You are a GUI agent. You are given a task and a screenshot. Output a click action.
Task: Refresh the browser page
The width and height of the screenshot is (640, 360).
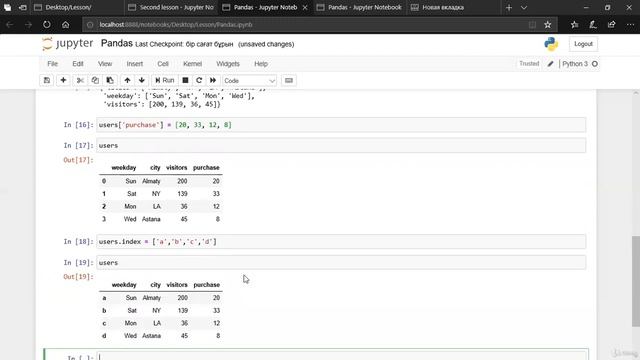click(47, 24)
